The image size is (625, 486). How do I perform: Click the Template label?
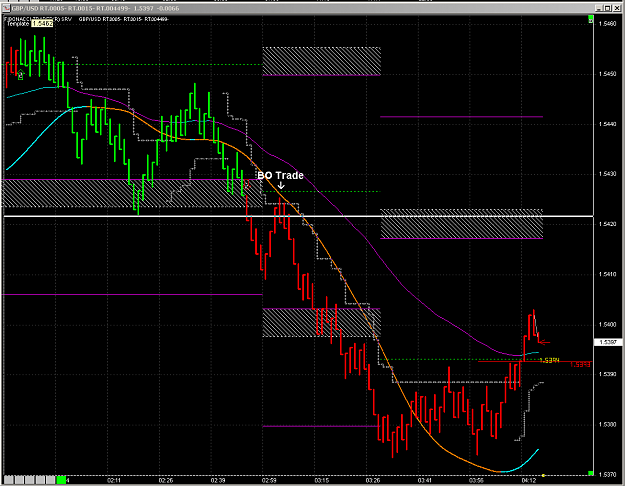click(x=18, y=24)
